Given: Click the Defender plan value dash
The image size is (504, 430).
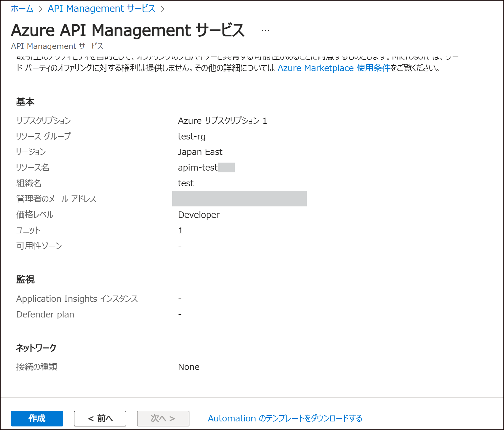Looking at the screenshot, I should 180,314.
